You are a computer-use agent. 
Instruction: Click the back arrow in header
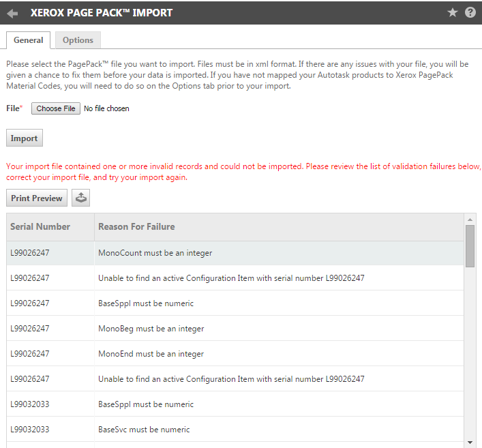point(12,13)
